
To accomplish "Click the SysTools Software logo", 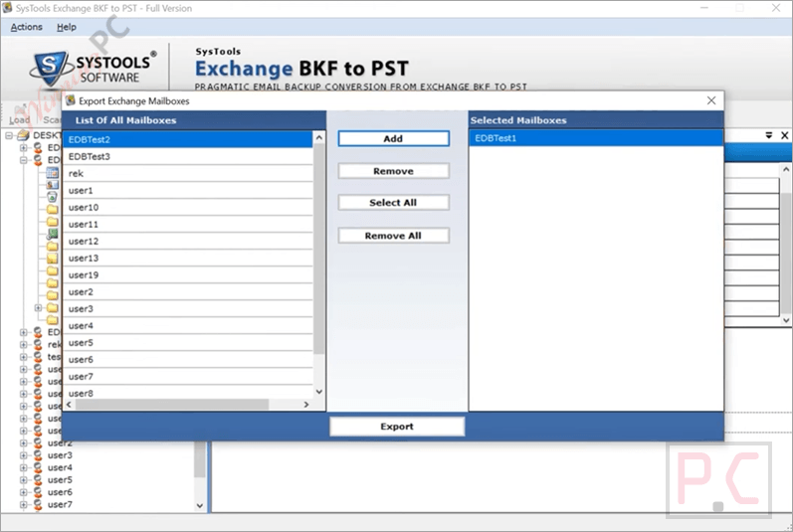I will click(x=93, y=68).
